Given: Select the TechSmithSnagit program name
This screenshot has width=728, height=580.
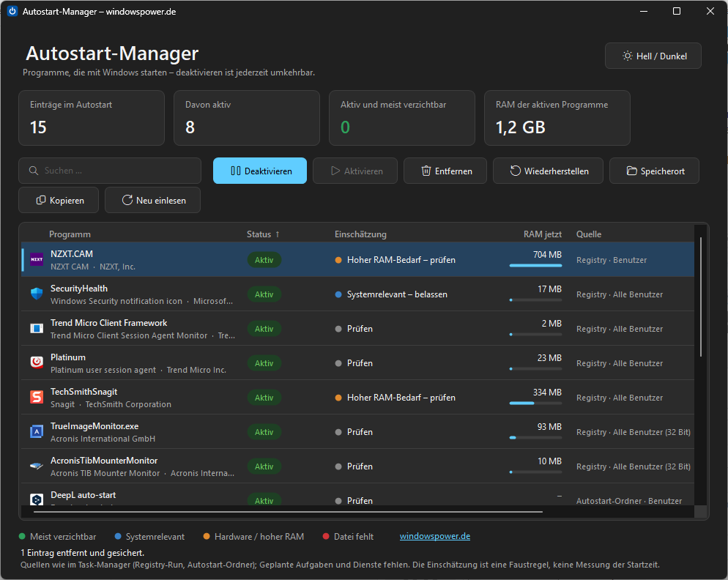Looking at the screenshot, I should [x=83, y=392].
